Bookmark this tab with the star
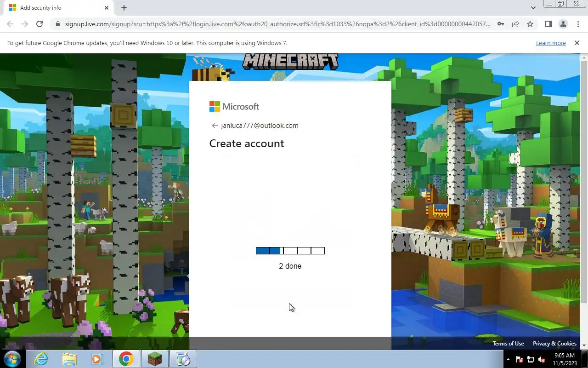The width and height of the screenshot is (588, 368). pos(530,24)
